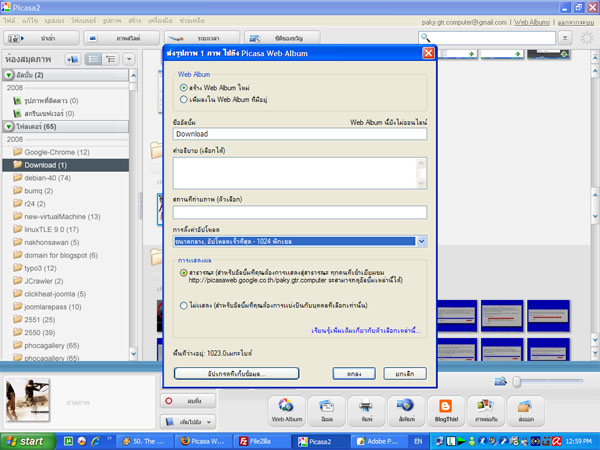
Task: Click the collage pictures button in bottom tray
Action: tap(486, 411)
